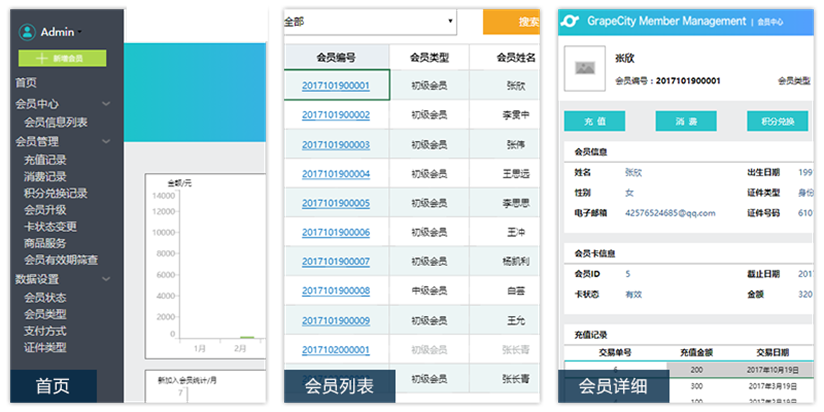This screenshot has width=824, height=412.
Task: Select 充值记录 in the sidebar
Action: [x=45, y=160]
